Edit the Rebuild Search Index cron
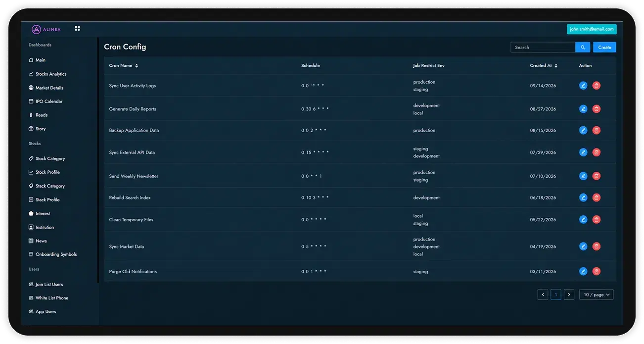Screen dimensions: 644x344 point(583,197)
